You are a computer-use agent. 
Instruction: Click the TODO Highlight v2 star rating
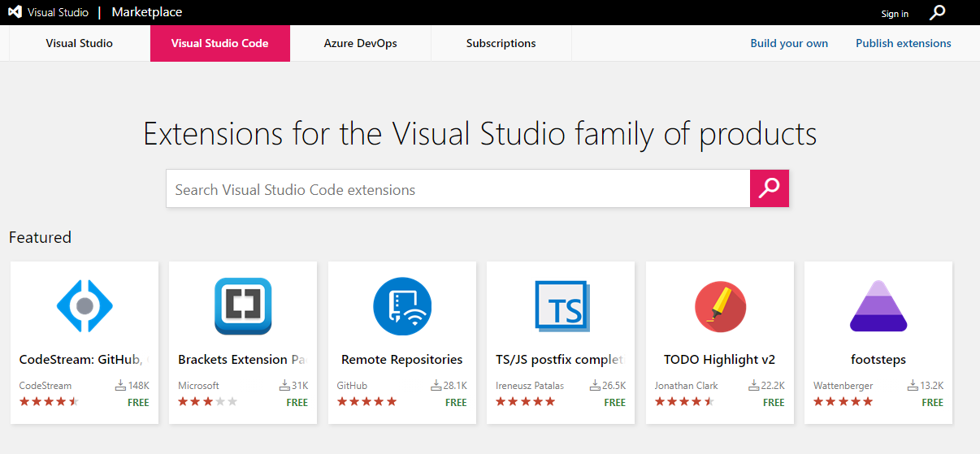[684, 401]
